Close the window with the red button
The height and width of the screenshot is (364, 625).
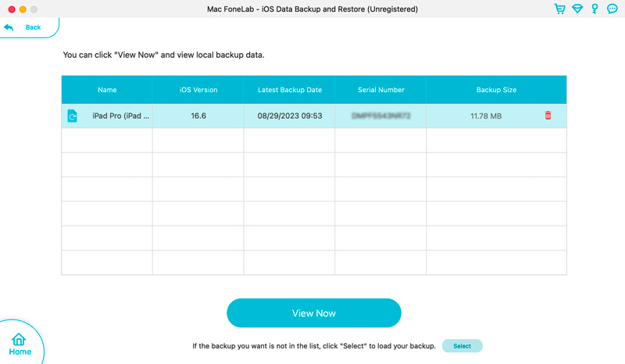pos(12,9)
